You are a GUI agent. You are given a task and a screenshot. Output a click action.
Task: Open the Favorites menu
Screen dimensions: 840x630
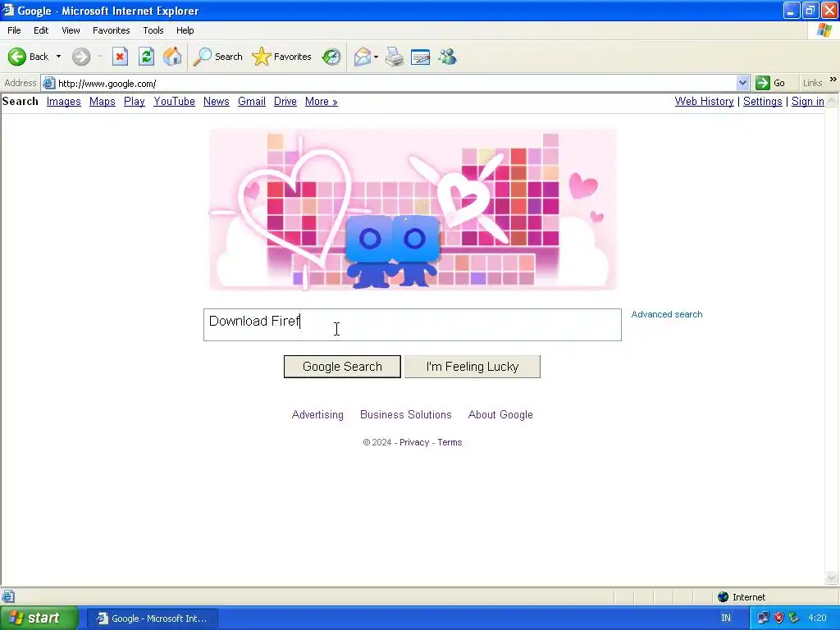(111, 30)
